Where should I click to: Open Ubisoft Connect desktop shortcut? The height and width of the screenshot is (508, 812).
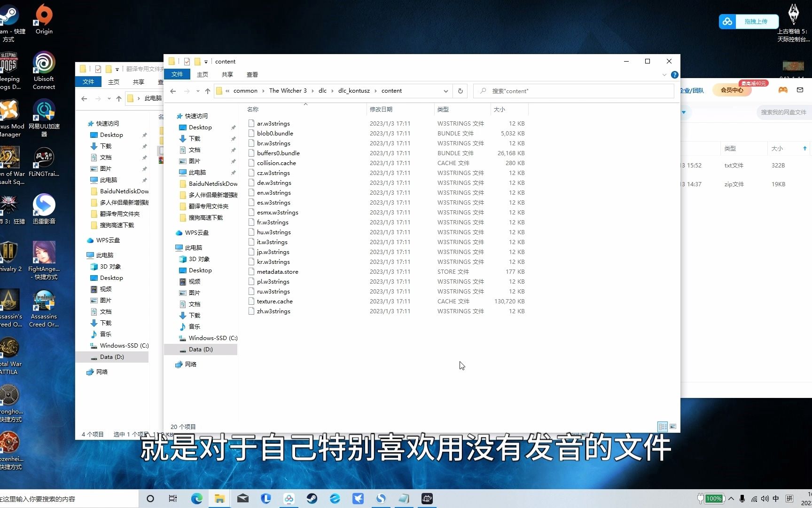tap(44, 71)
